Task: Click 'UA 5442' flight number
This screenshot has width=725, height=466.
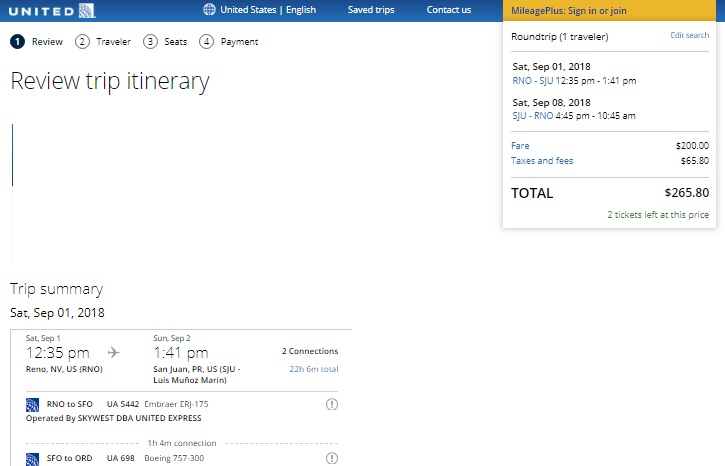Action: click(x=123, y=404)
